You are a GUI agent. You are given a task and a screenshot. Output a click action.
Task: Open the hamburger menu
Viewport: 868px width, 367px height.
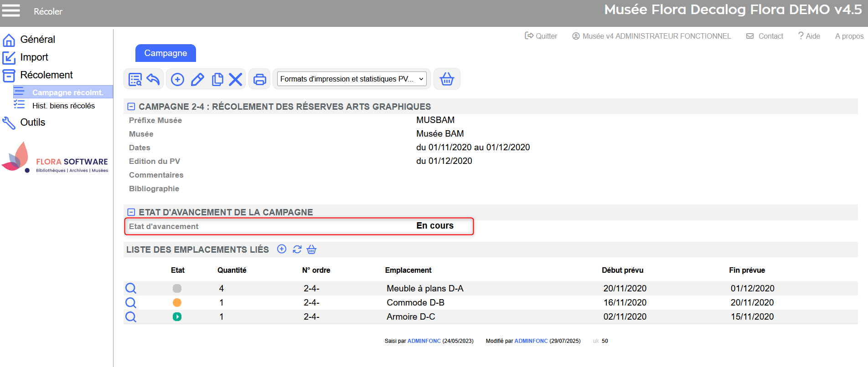pos(11,10)
